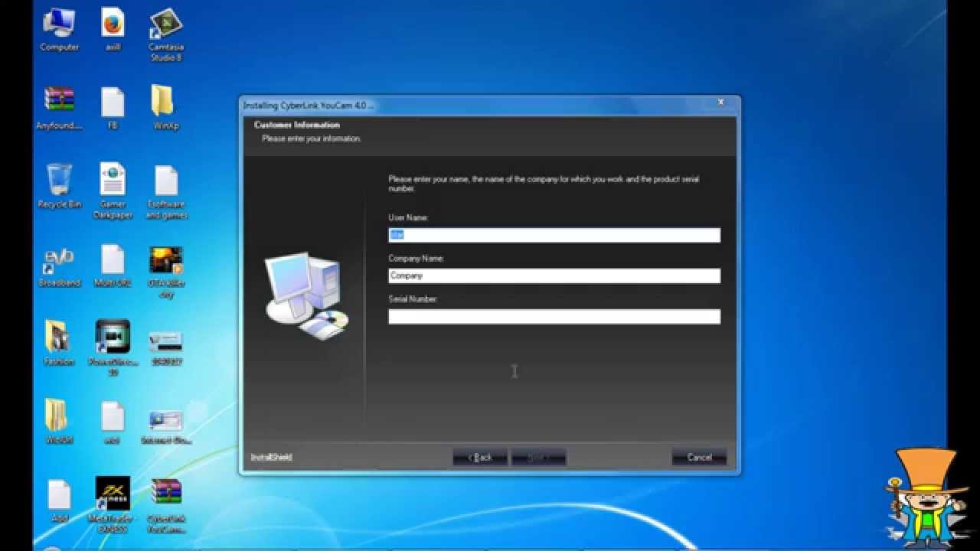Close the Installing CyberLink YouCam window
This screenshot has width=980, height=551.
point(720,103)
